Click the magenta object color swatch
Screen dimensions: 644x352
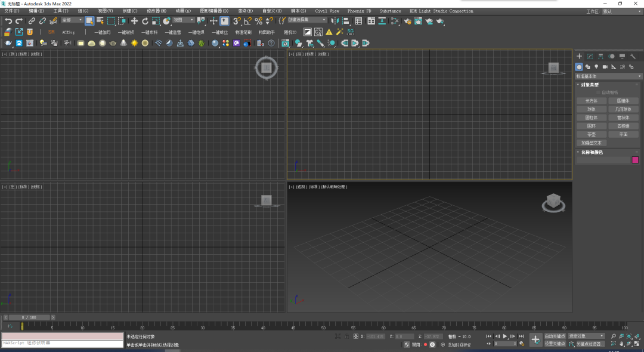635,160
